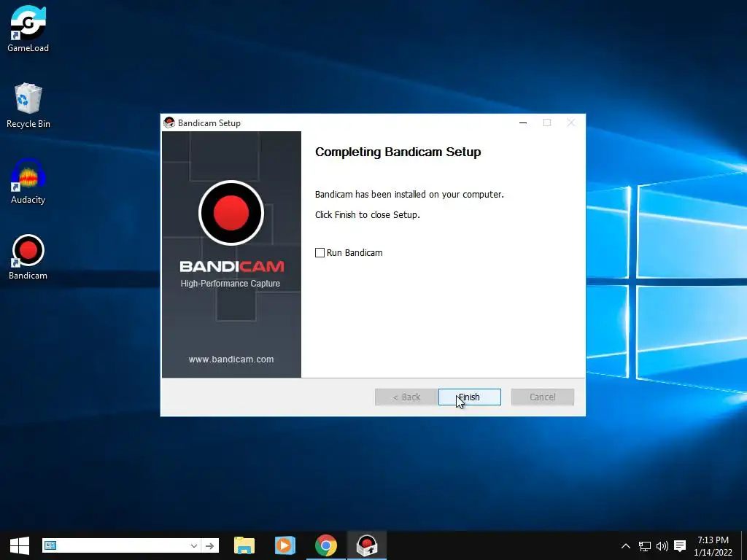Click the Bandicam logo in the setup sidebar
This screenshot has height=560, width=747.
coord(231,213)
